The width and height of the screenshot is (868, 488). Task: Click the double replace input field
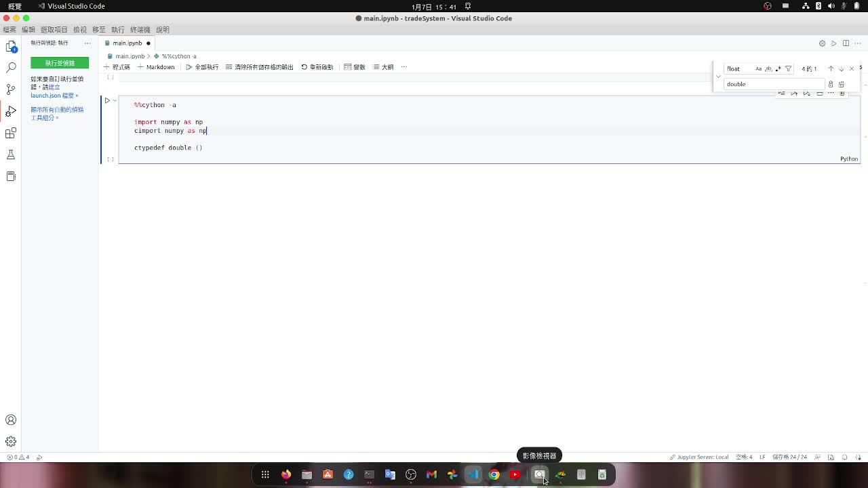pos(774,84)
